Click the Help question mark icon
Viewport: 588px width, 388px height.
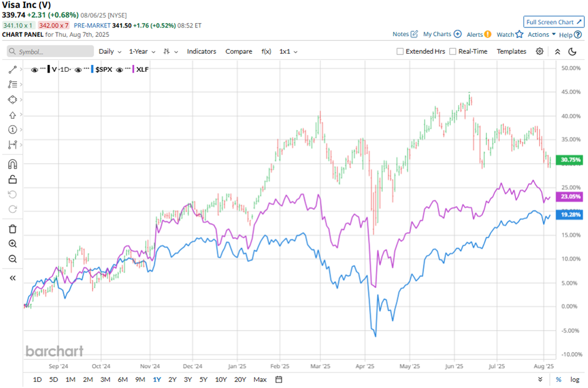click(578, 34)
